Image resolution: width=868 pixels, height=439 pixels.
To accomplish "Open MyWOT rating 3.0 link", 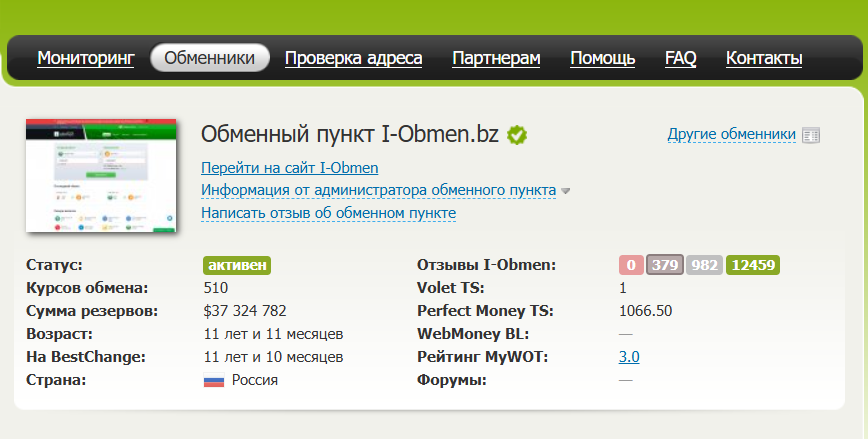I will pyautogui.click(x=629, y=357).
